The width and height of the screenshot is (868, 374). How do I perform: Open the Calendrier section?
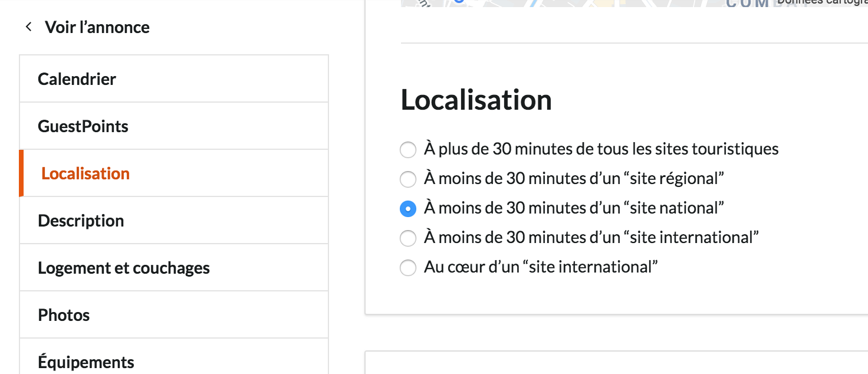tap(77, 78)
